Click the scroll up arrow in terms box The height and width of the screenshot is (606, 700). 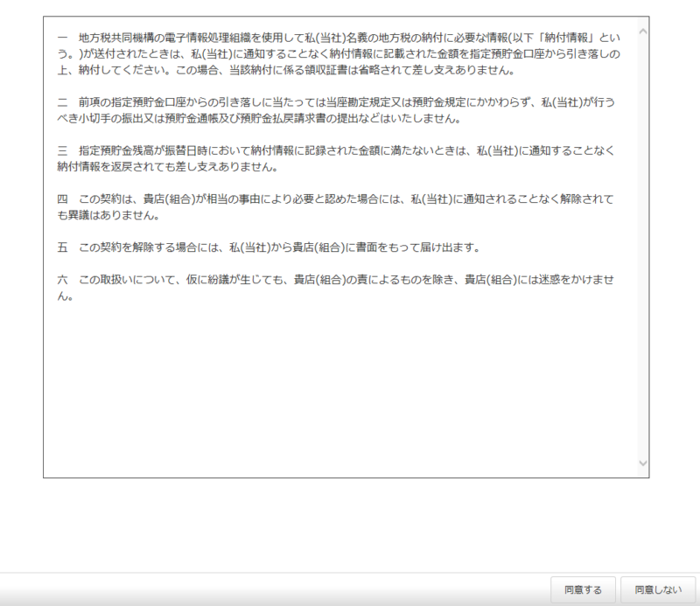(x=643, y=31)
